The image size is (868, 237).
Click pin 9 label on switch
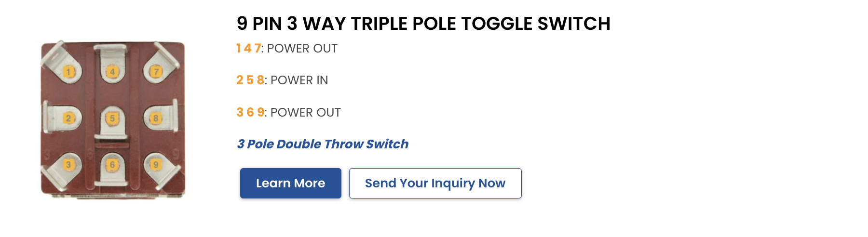pos(156,165)
